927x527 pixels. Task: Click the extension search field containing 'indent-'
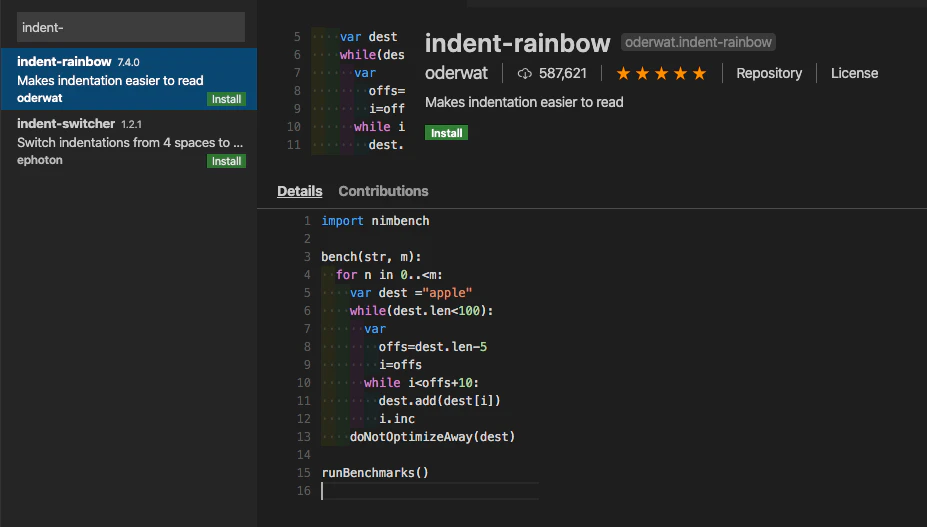131,27
